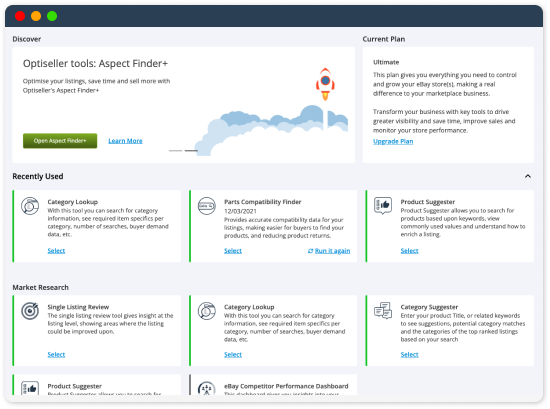Screen dimensions: 550x409
Task: Click the rocket illustration in the Discover banner
Action: coord(325,84)
